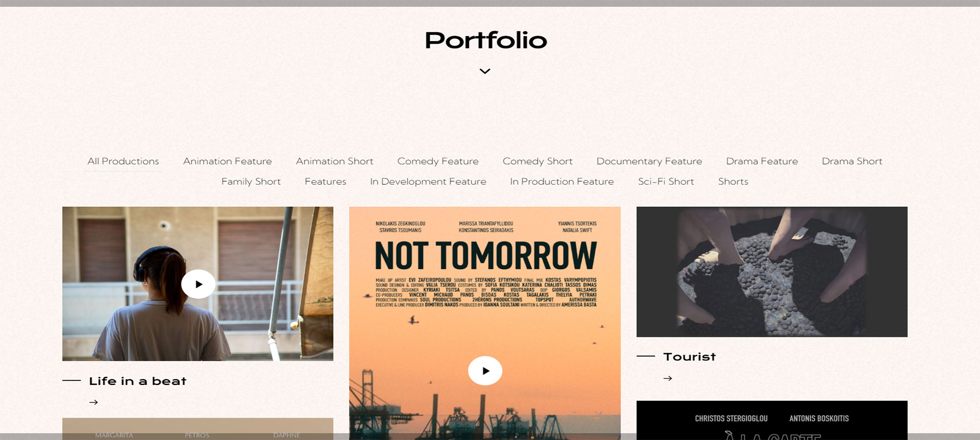This screenshot has height=440, width=980.
Task: Show In Development Feature projects
Action: click(428, 182)
